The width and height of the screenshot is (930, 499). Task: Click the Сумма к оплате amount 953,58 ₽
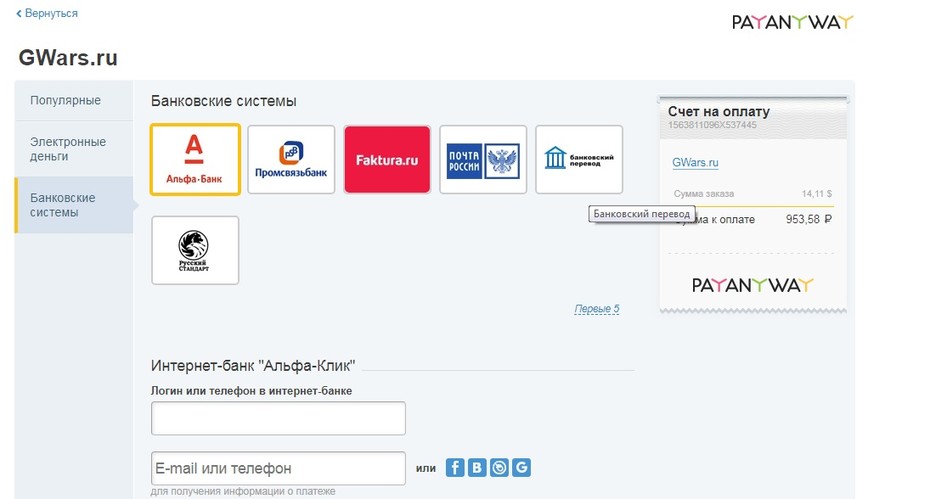coord(809,219)
